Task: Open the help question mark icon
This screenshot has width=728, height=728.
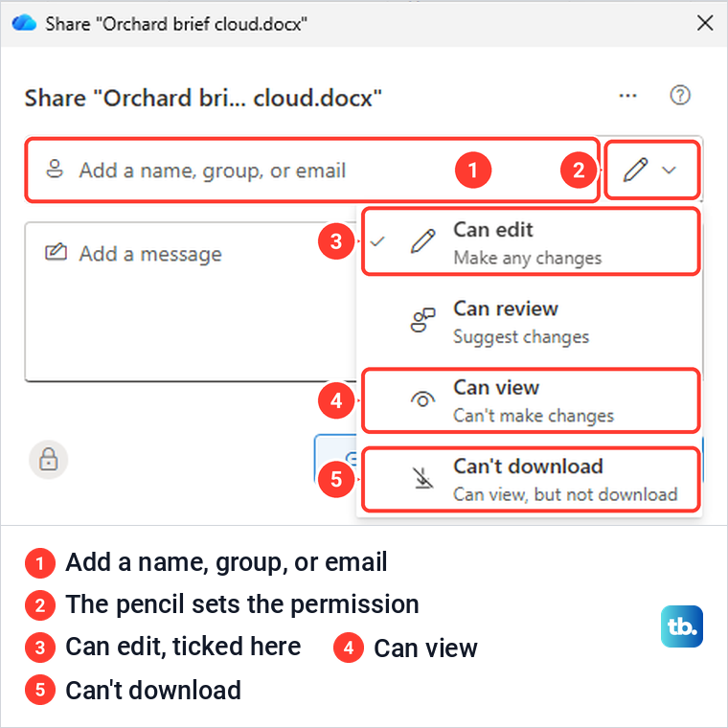Action: [x=680, y=95]
